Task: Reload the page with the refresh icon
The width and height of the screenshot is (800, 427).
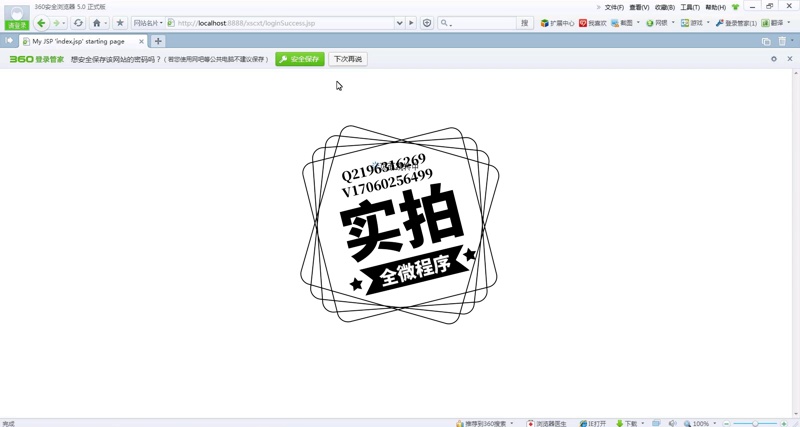Action: tap(78, 23)
